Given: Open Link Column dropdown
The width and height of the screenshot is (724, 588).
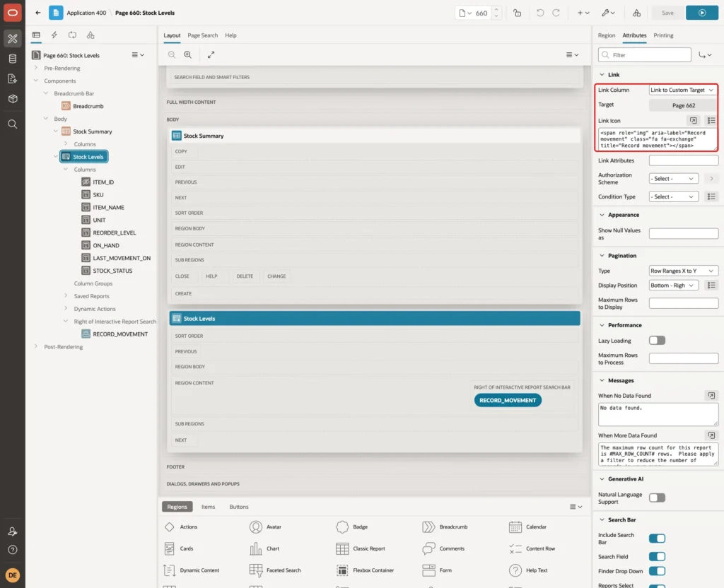Looking at the screenshot, I should [682, 90].
